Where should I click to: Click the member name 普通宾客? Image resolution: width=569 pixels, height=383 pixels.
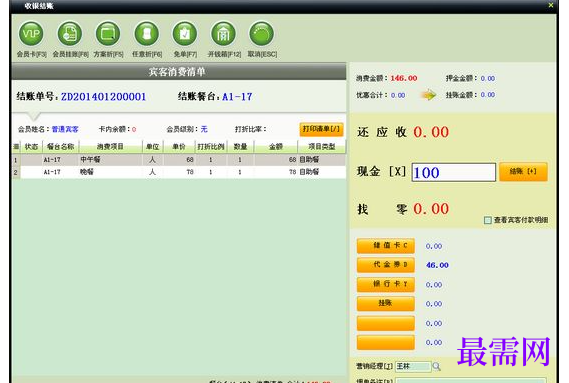[x=65, y=129]
